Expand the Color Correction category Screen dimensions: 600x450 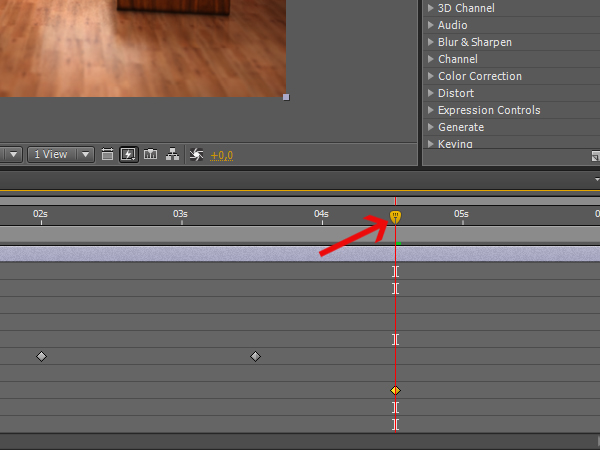(x=479, y=76)
